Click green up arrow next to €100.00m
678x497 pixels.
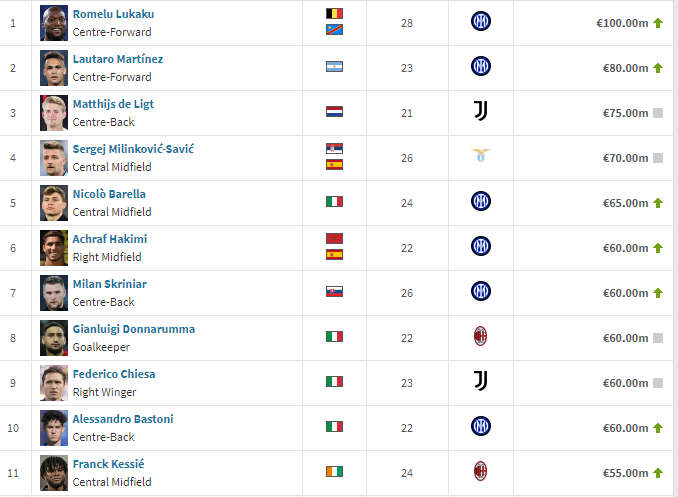658,23
